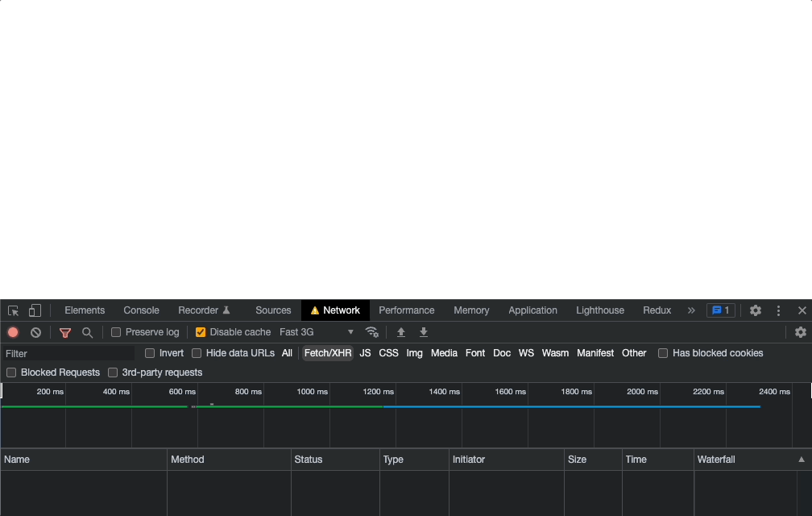Screen dimensions: 812x516
Task: Click the Export HAR download arrow
Action: [424, 332]
